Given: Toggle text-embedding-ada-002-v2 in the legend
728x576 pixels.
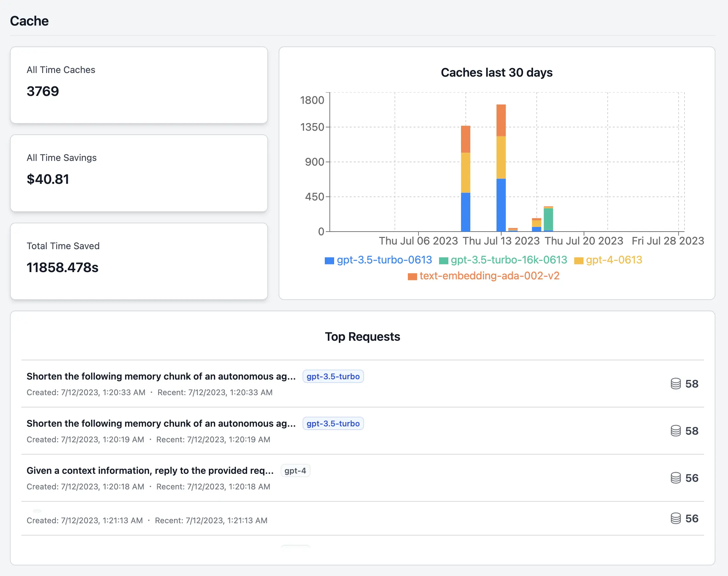Looking at the screenshot, I should [x=489, y=276].
